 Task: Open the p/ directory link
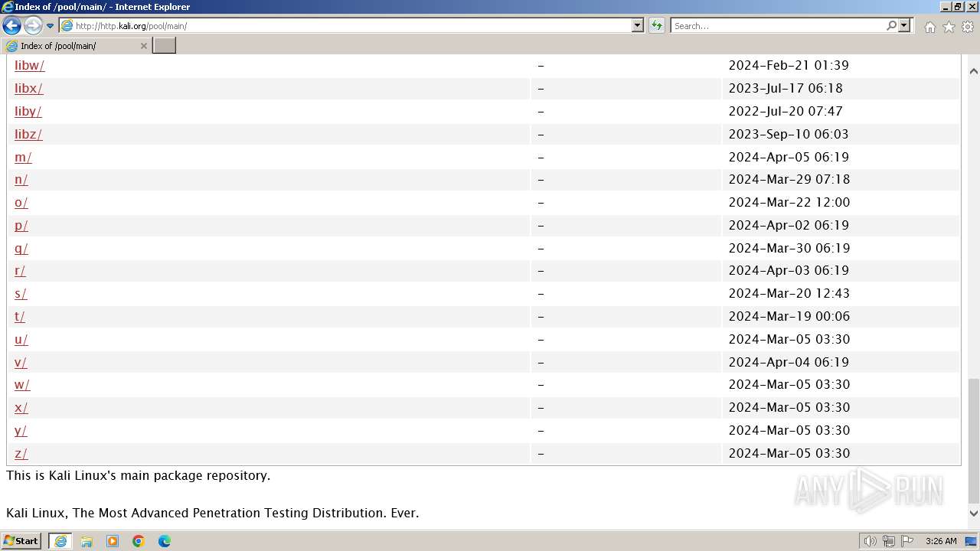tap(21, 225)
